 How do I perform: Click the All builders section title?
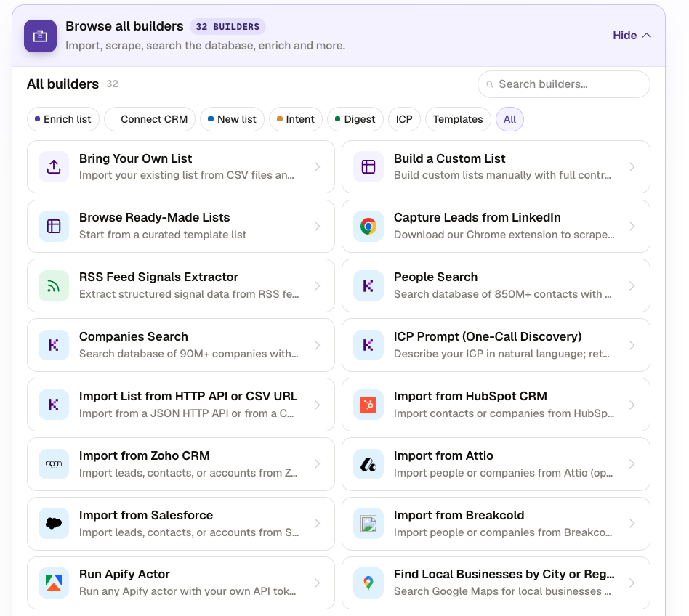point(63,84)
